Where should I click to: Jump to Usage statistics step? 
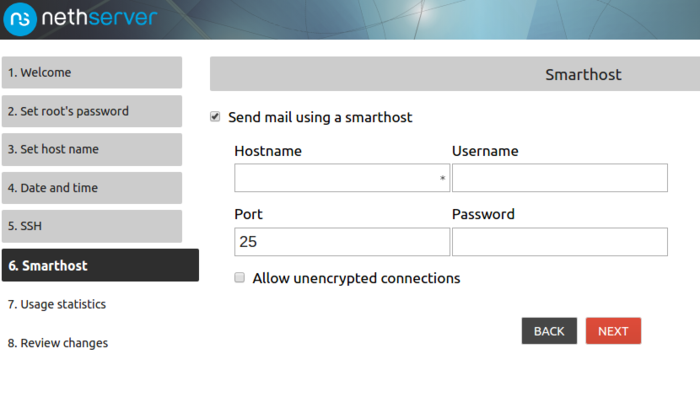56,304
